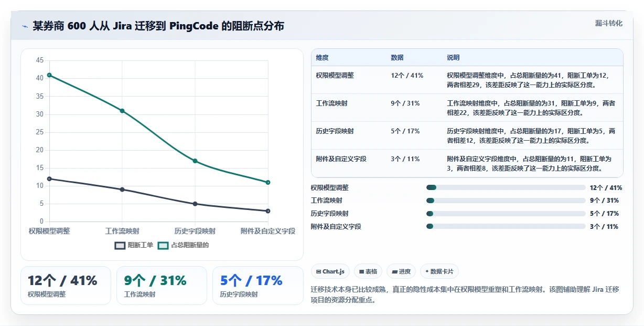The image size is (644, 326).
Task: Click the green data point at 11
Action: [268, 183]
